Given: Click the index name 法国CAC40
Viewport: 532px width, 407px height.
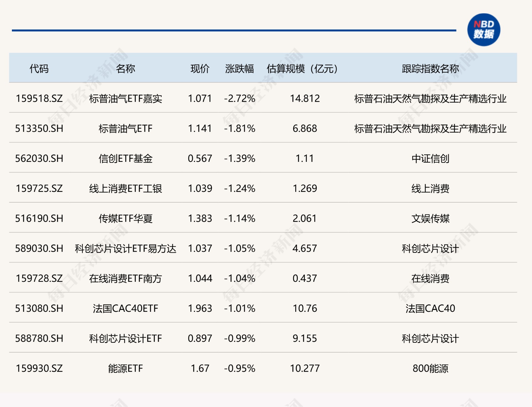Looking at the screenshot, I should click(x=430, y=309).
